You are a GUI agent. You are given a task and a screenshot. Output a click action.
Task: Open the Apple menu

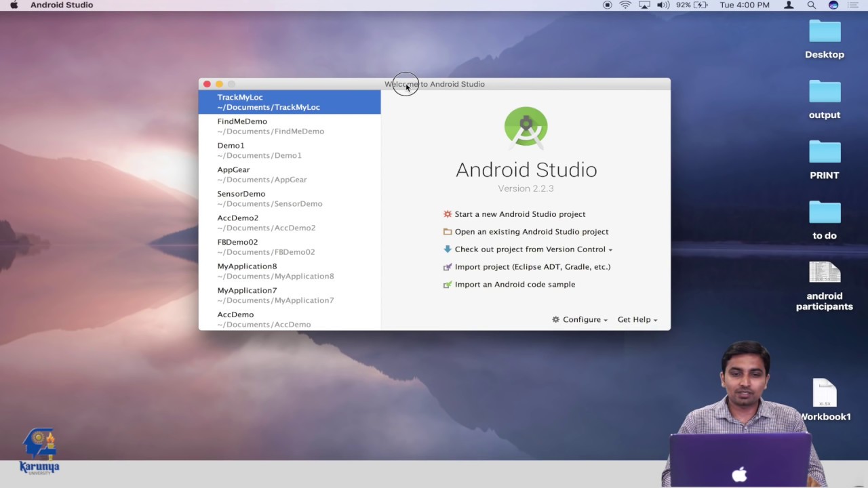14,5
